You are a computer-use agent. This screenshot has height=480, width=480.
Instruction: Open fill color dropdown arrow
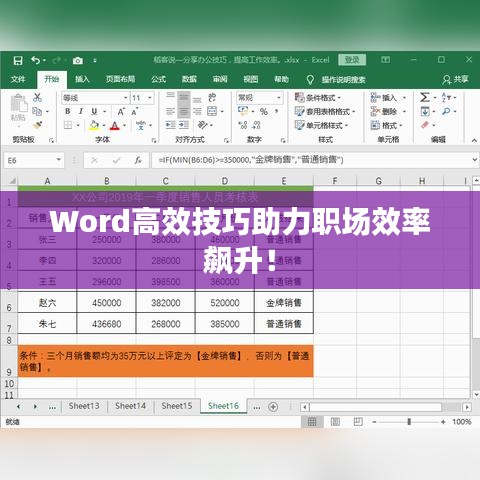(104, 125)
